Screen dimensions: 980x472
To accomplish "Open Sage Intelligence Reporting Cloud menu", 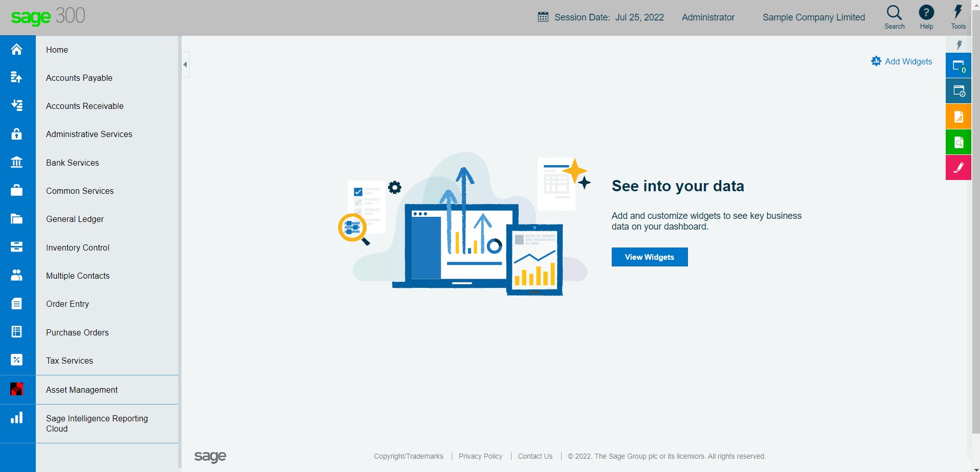I will point(97,423).
